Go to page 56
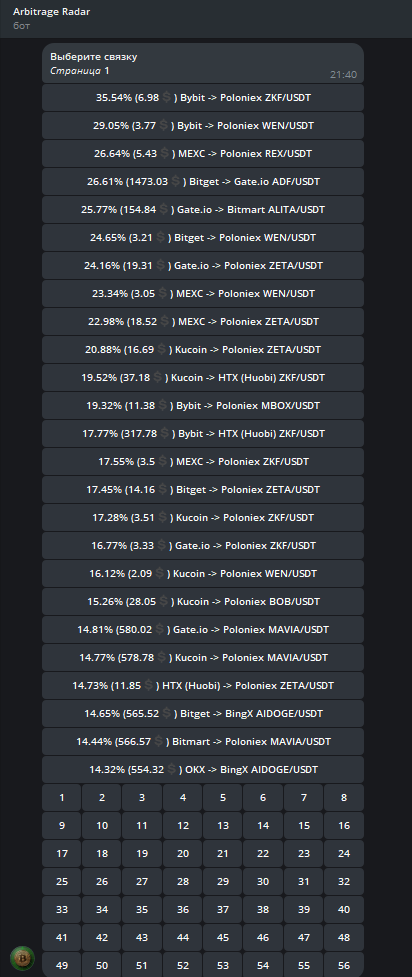The width and height of the screenshot is (412, 977). coord(344,966)
